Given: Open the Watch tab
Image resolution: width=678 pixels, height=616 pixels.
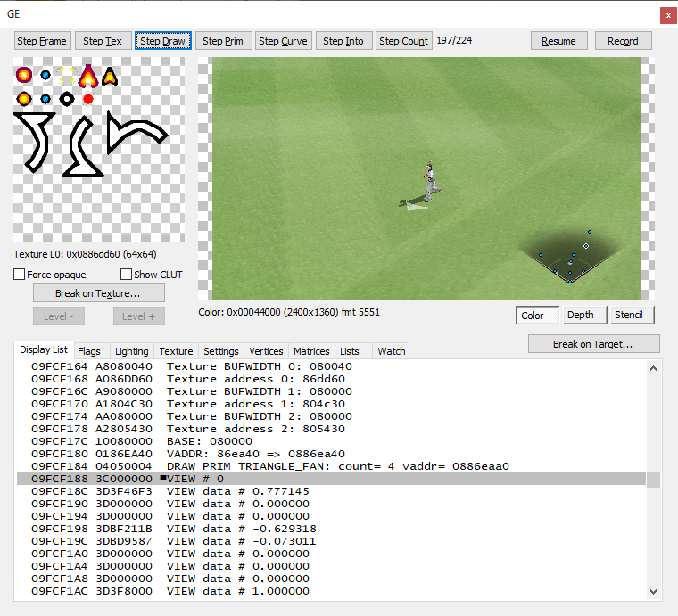Looking at the screenshot, I should pos(392,351).
